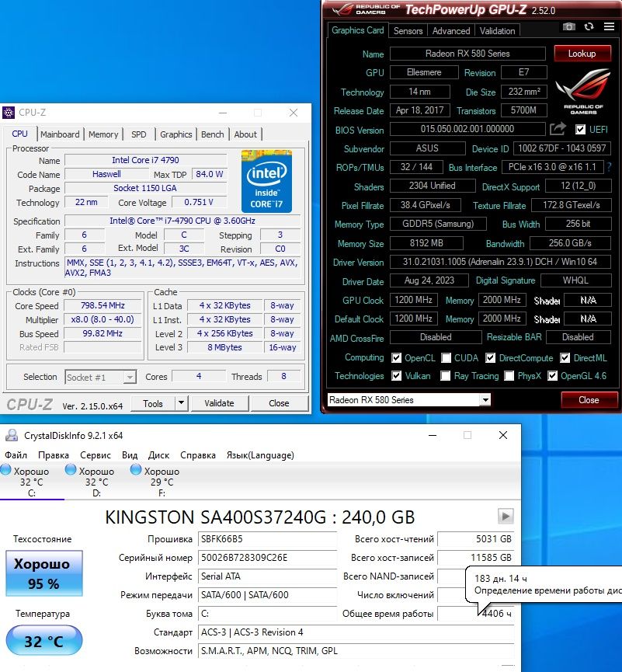
Task: Open the Bench tab in CPU-Z
Action: pos(213,134)
